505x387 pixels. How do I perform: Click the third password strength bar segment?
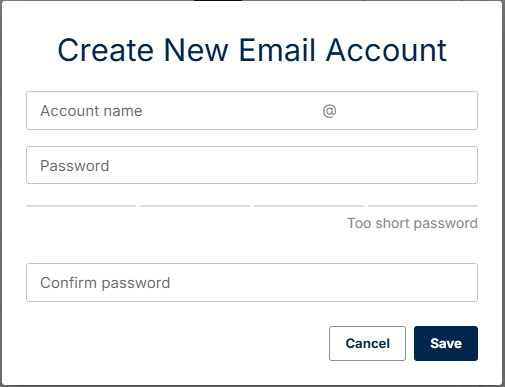309,206
